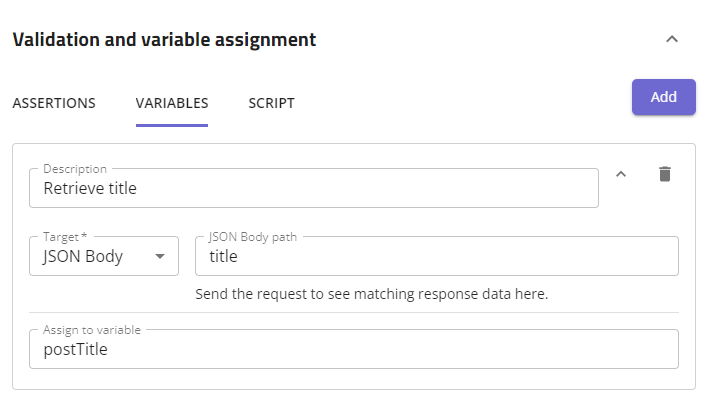Click the Target field label
This screenshot has width=707, height=408.
pyautogui.click(x=66, y=237)
